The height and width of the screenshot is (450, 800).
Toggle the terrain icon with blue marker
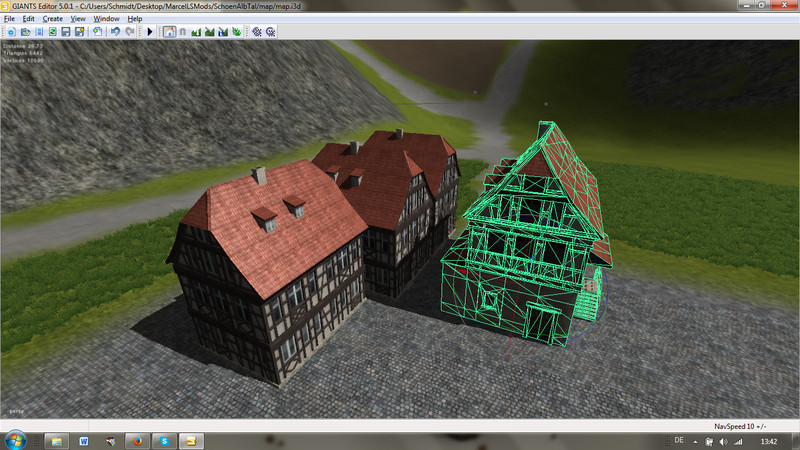[223, 32]
